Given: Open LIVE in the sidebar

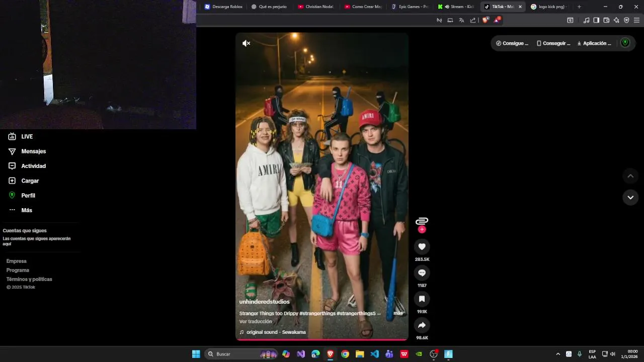Looking at the screenshot, I should tap(21, 136).
